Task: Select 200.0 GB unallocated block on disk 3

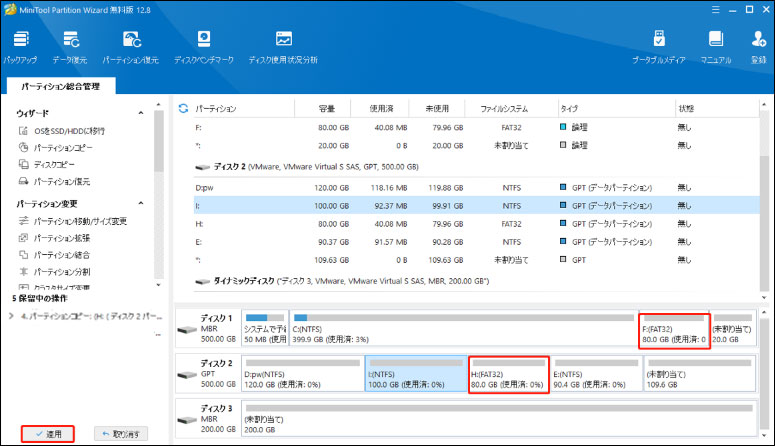Action: 499,419
